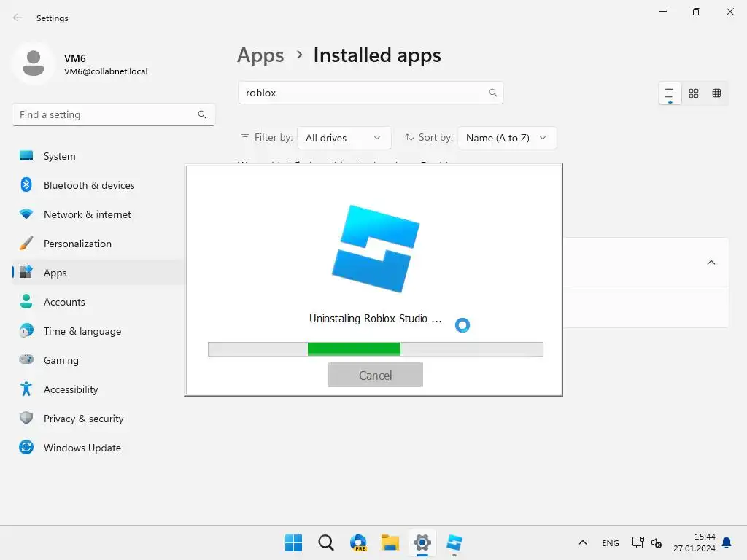
Task: Click the Installed apps heading
Action: pos(377,55)
